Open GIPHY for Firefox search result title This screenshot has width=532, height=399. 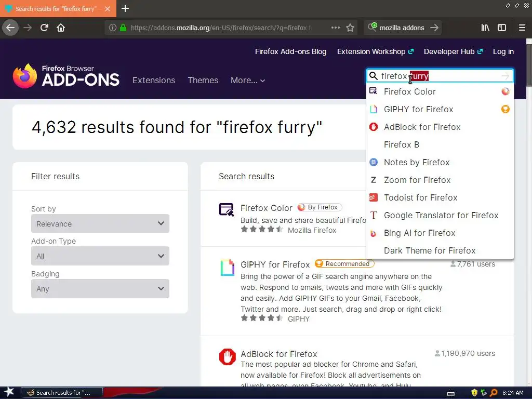click(x=275, y=264)
